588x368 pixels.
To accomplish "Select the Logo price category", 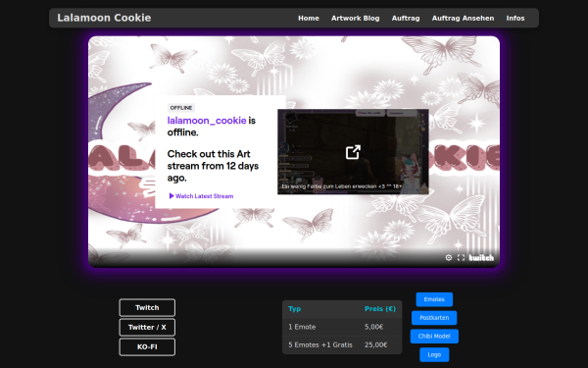I will tap(434, 354).
